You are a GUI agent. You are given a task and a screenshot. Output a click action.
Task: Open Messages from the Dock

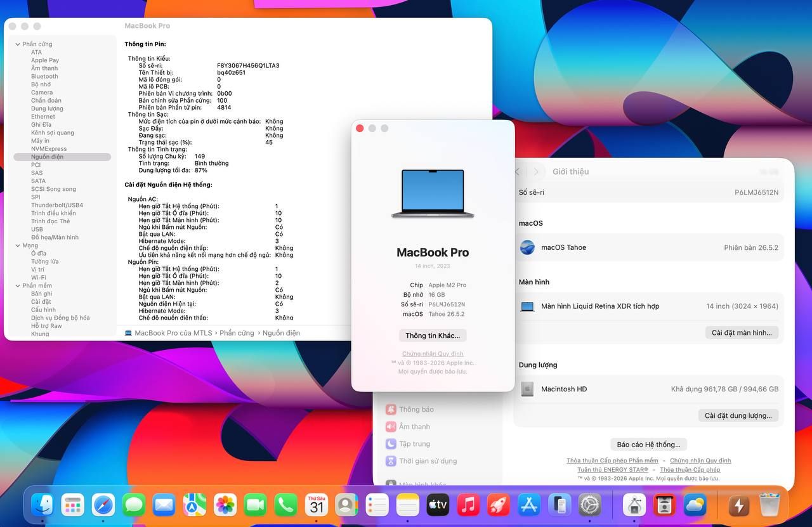(x=134, y=505)
